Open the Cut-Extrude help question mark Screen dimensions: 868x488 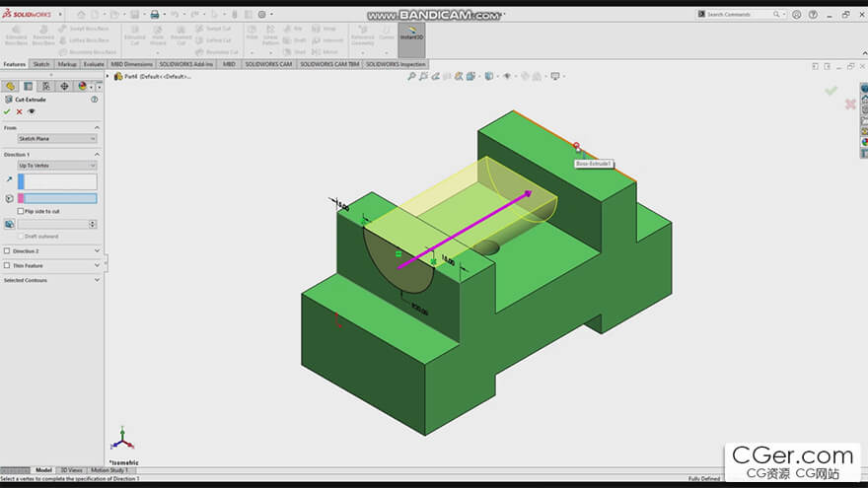click(95, 99)
